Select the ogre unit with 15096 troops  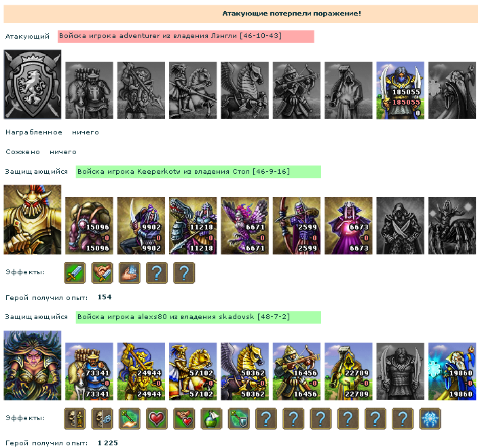(x=89, y=225)
